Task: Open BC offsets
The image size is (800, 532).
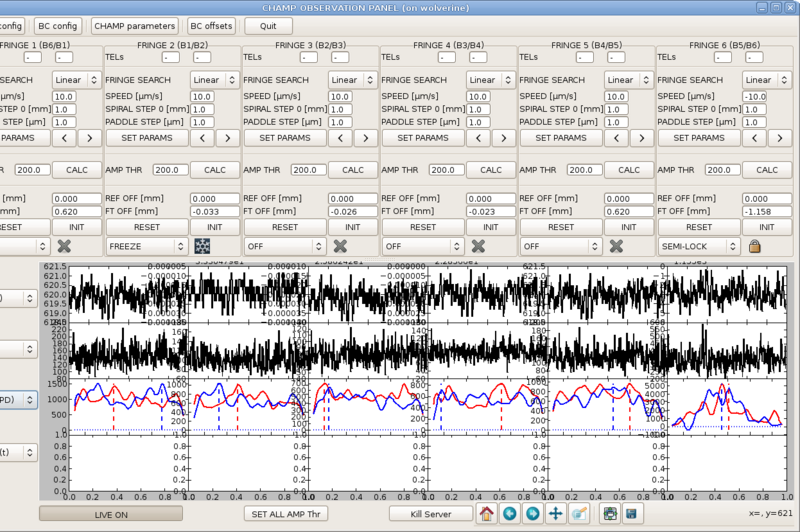Action: (x=211, y=26)
